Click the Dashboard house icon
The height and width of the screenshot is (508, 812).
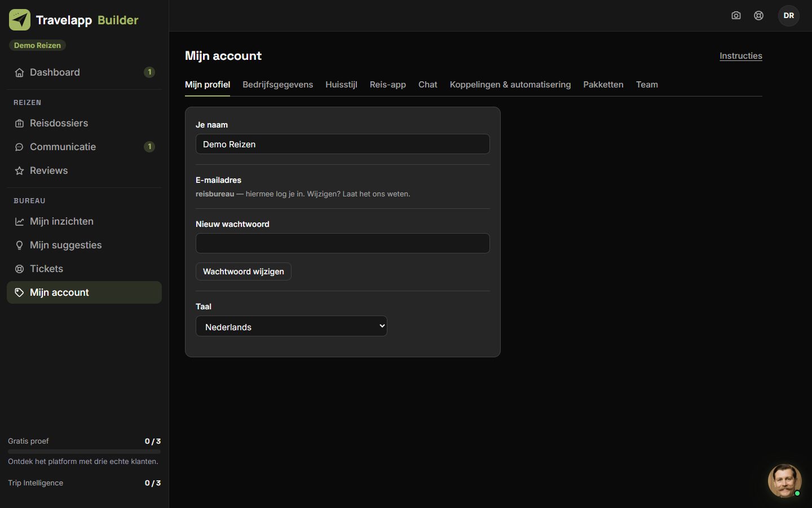click(19, 72)
